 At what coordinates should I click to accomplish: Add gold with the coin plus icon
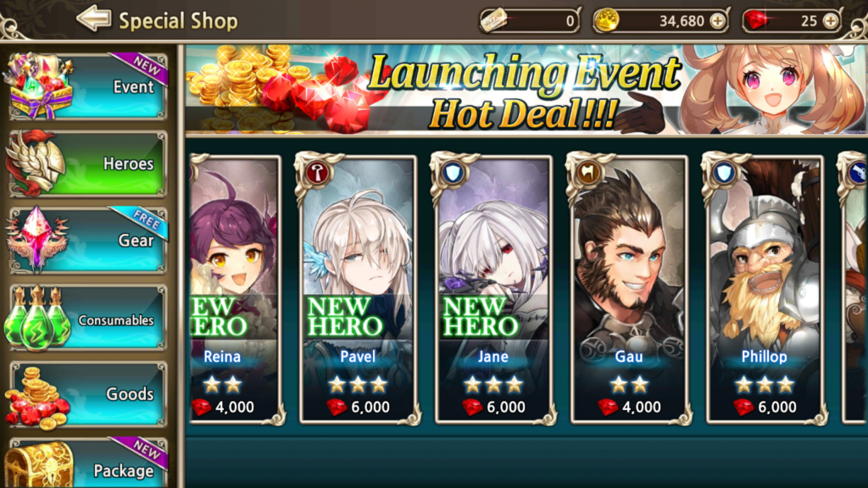(x=717, y=21)
